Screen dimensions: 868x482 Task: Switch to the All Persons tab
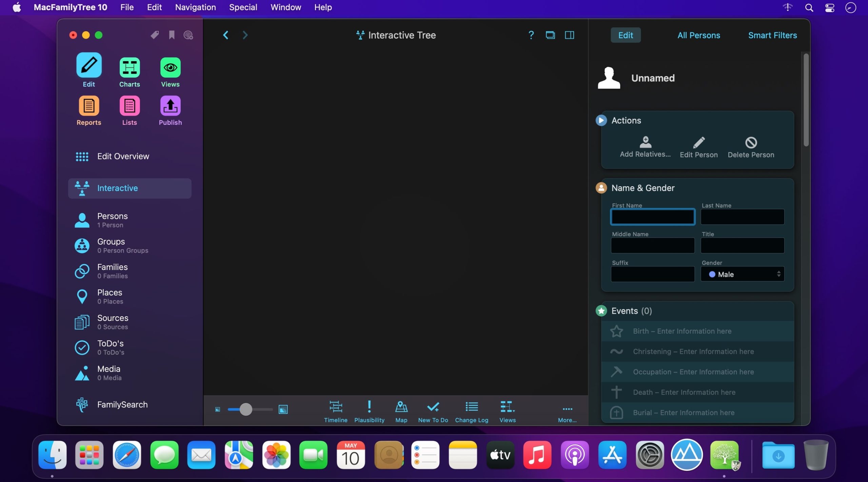[x=698, y=35]
